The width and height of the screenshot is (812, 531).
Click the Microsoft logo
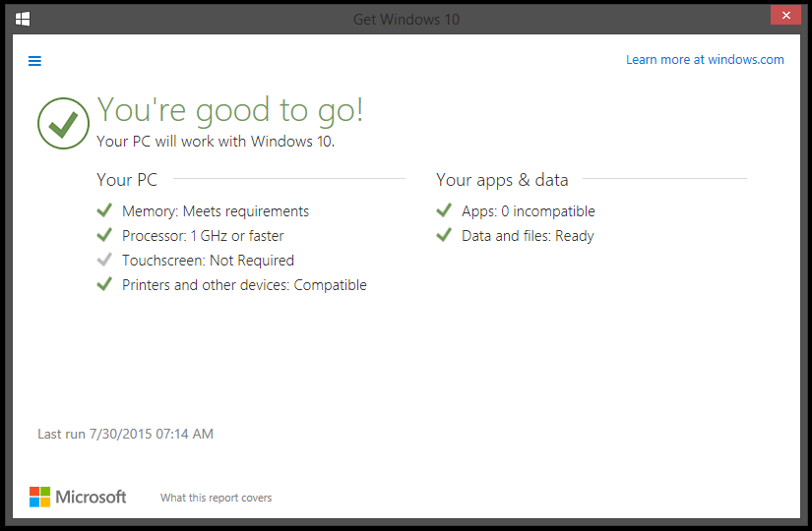[x=78, y=497]
